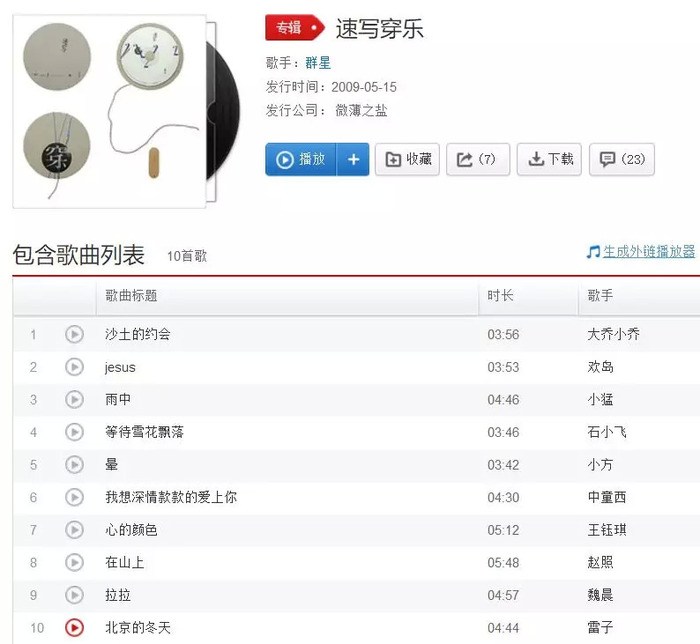Viewport: 700px width, 644px height.
Task: Play the track 等待雪花飘落
Action: coord(74,432)
